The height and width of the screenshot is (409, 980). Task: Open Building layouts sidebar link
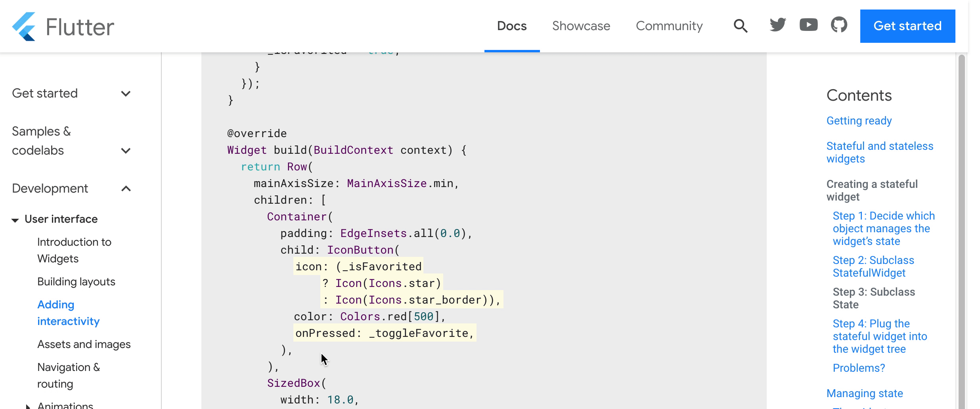coord(76,282)
